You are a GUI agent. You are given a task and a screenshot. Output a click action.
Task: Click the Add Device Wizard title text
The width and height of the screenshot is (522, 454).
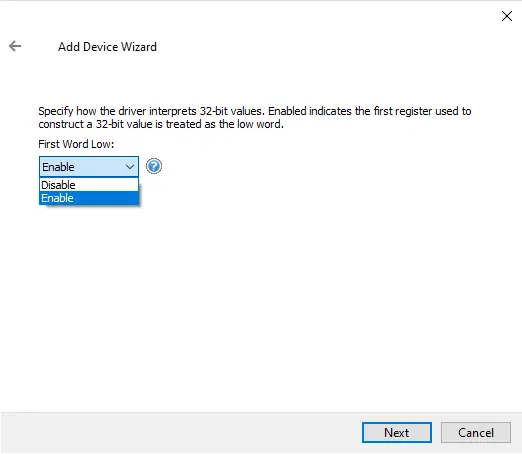(x=107, y=47)
